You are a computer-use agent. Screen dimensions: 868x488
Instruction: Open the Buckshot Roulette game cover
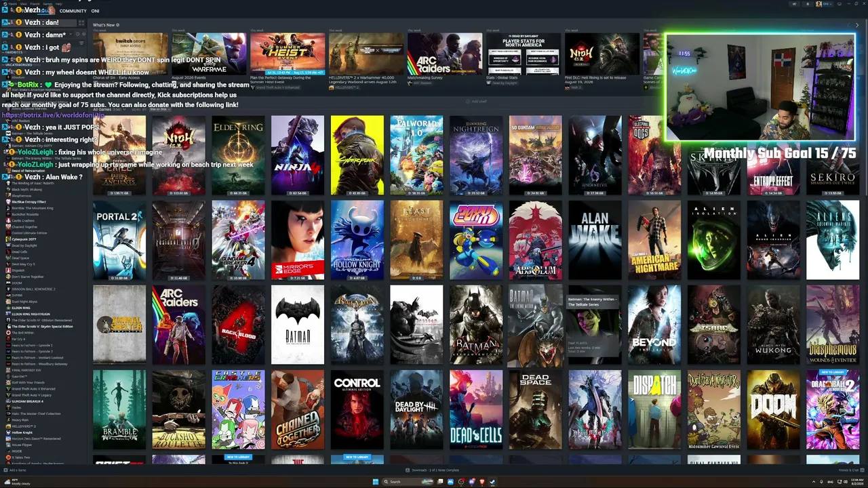178,409
